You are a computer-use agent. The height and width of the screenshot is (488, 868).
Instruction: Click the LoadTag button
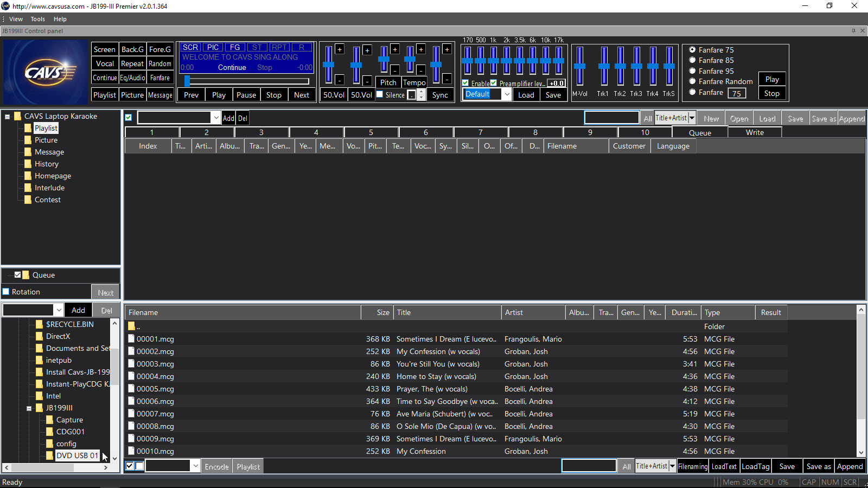click(x=755, y=466)
